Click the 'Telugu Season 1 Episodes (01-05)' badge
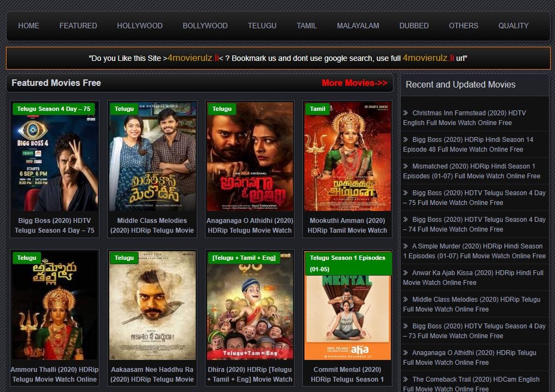 coord(348,264)
